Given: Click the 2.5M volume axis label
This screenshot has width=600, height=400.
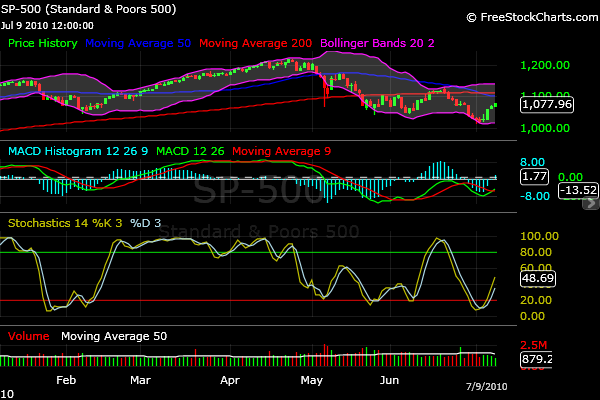Looking at the screenshot, I should [x=533, y=345].
